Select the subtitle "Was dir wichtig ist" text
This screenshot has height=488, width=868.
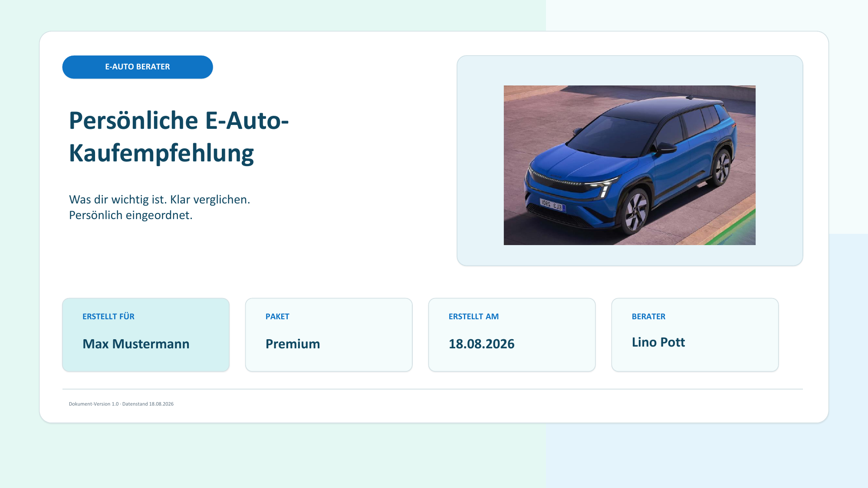[x=160, y=207]
